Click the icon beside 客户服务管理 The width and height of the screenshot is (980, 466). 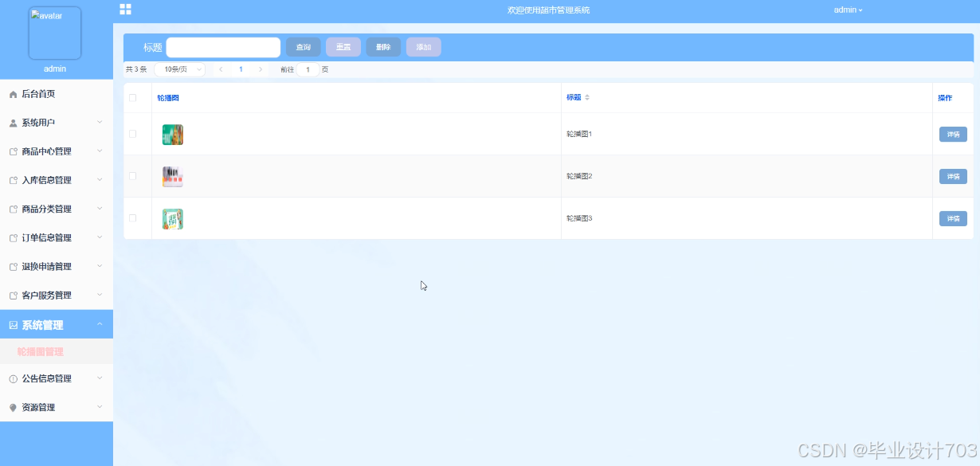pyautogui.click(x=13, y=295)
